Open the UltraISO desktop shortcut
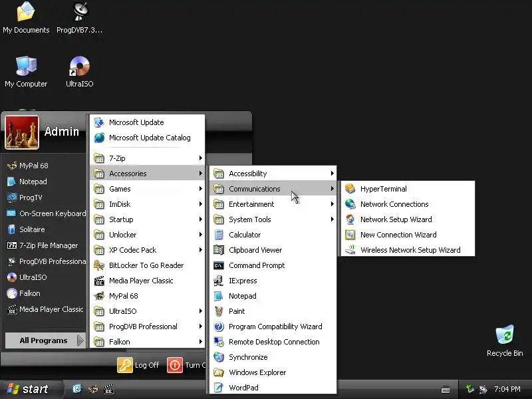The width and height of the screenshot is (532, 399). 79,72
